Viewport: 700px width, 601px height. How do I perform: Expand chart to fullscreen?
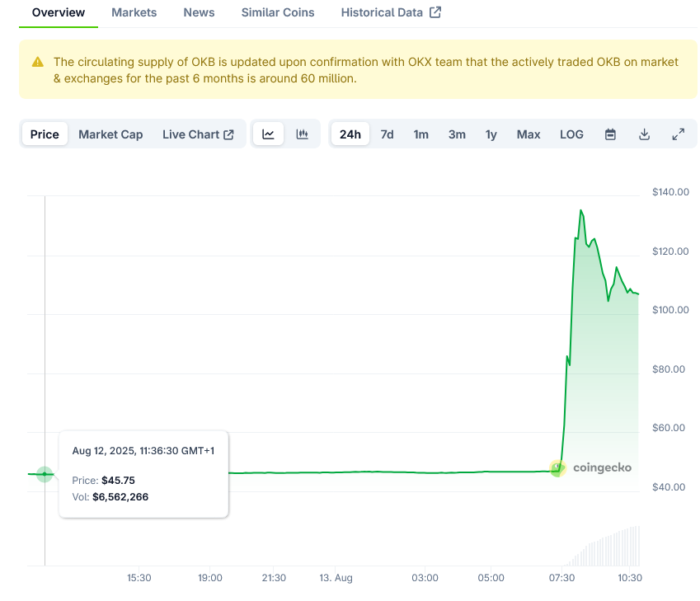click(678, 134)
